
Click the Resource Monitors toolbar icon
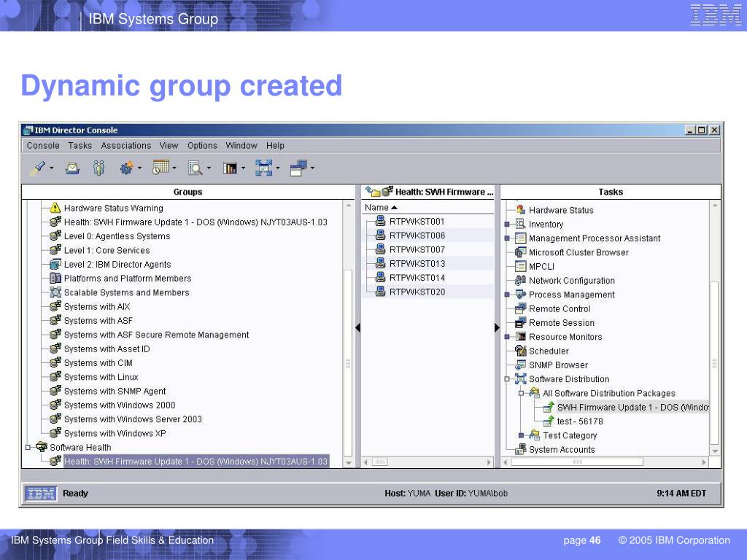coord(230,168)
